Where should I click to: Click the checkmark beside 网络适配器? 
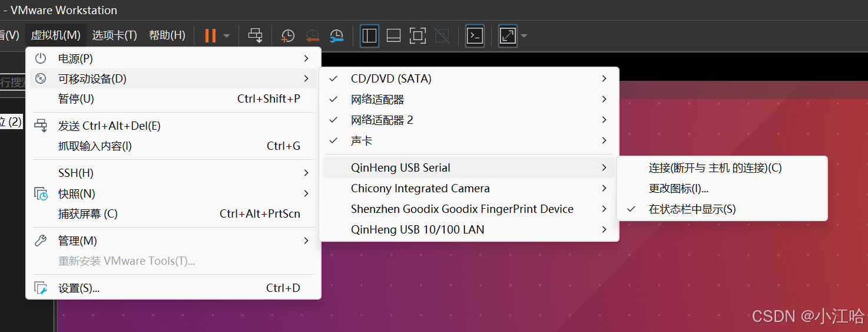(333, 99)
